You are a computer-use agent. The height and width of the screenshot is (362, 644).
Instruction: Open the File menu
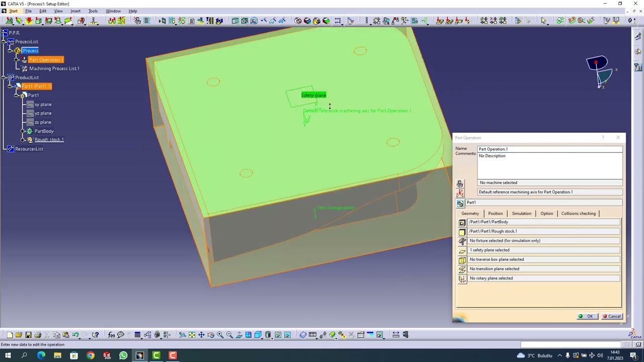(x=29, y=11)
